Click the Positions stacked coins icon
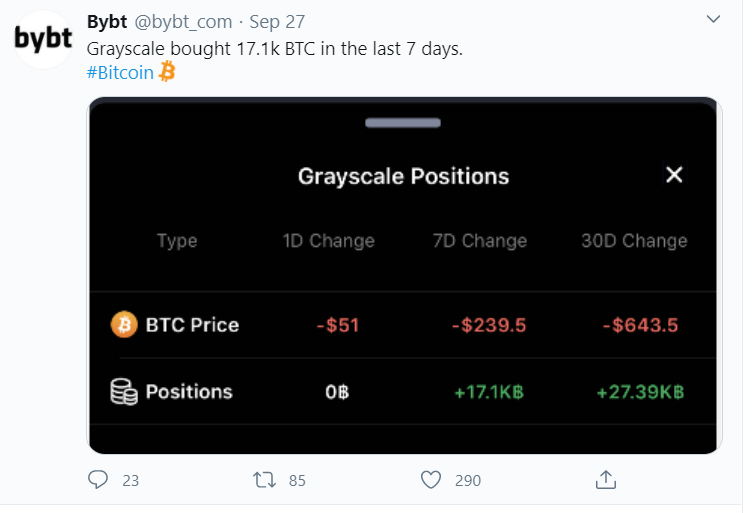 pos(124,392)
